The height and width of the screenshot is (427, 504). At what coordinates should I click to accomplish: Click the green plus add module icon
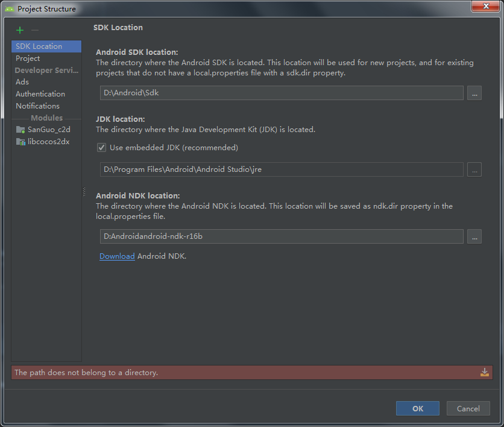pyautogui.click(x=20, y=30)
